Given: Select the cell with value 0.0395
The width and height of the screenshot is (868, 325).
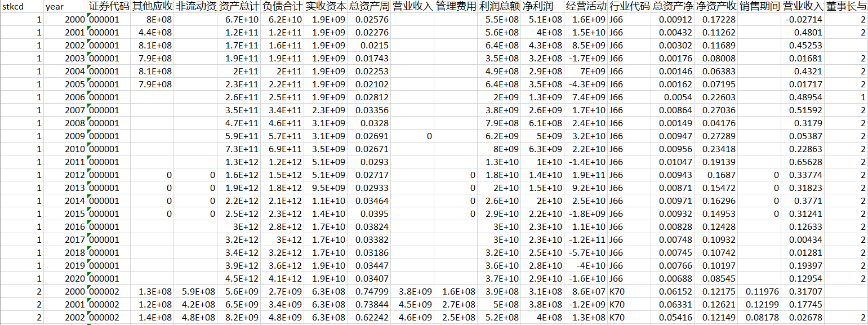Looking at the screenshot, I should (x=369, y=214).
